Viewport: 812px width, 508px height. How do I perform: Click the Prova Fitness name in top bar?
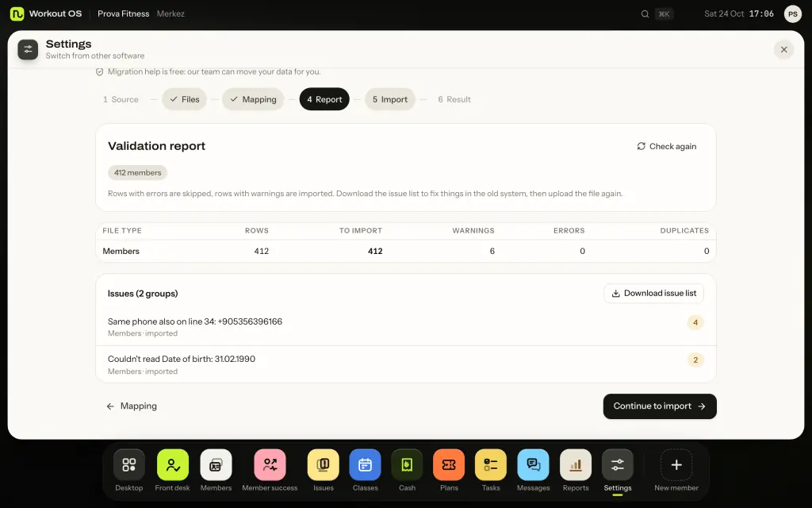[123, 14]
